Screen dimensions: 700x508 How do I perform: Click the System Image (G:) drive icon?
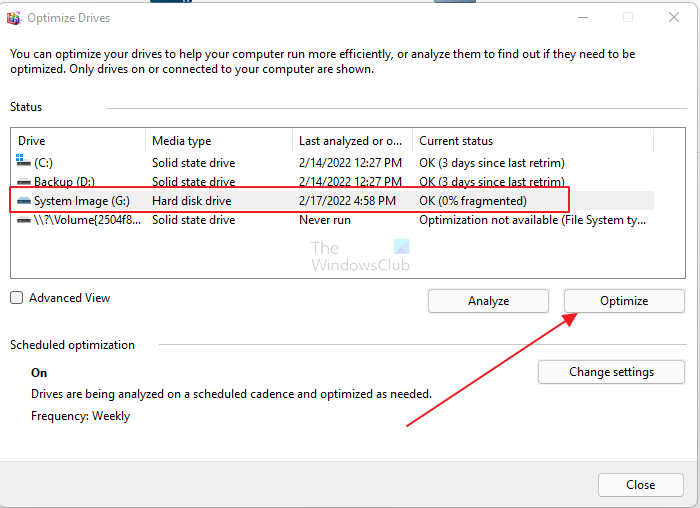click(x=24, y=201)
